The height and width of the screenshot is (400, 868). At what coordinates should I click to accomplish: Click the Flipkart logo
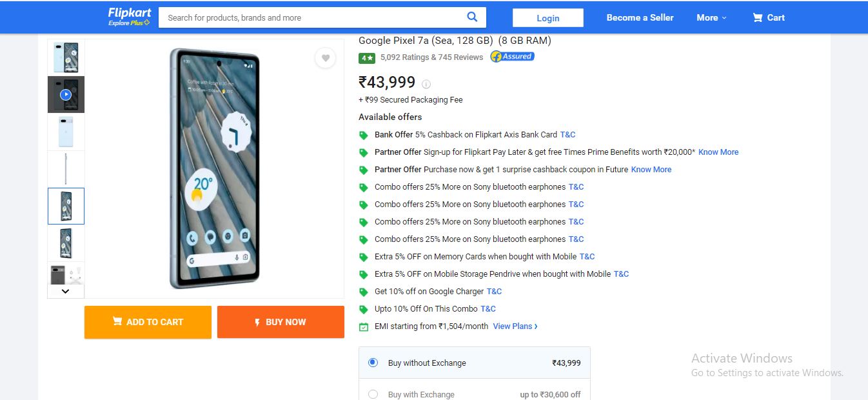click(129, 17)
